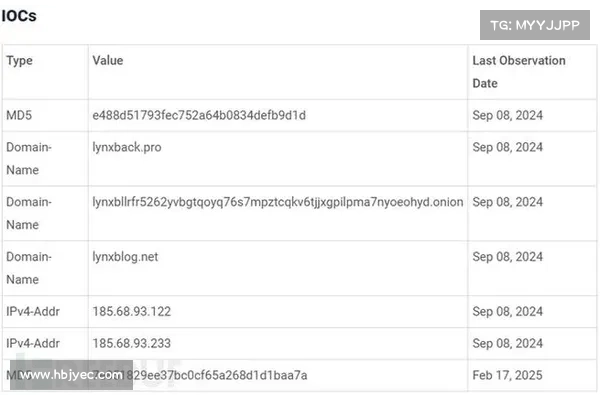Click the www.hbjyec.com watermark link
Viewport: 600px width, 400px height.
click(x=71, y=375)
